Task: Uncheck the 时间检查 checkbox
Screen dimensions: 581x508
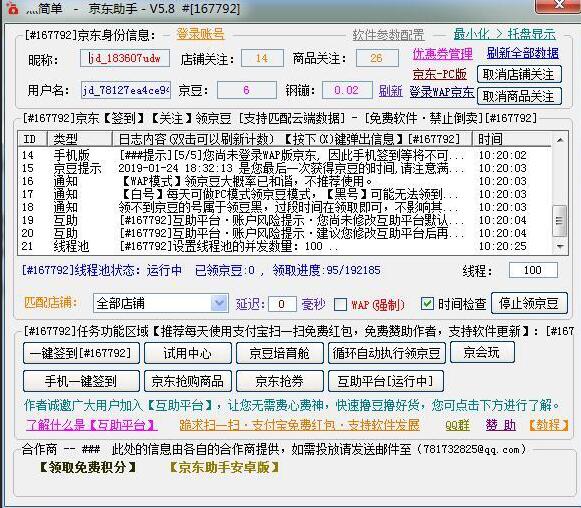Action: pyautogui.click(x=427, y=304)
